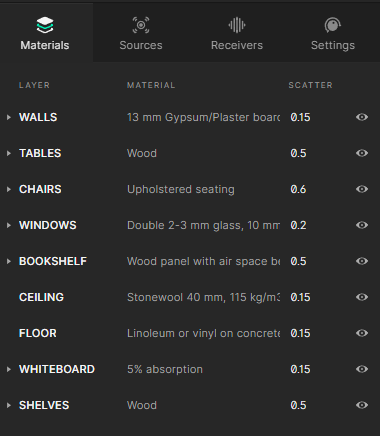Screen dimensions: 380x436
Task: Expand the WHITEBOARD layer group
Action: pos(9,369)
